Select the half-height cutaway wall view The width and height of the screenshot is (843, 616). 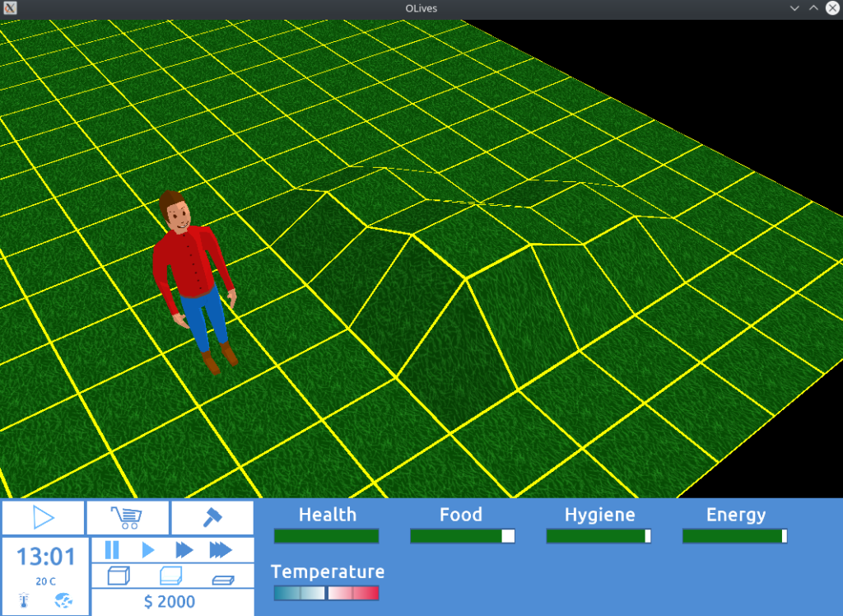click(171, 576)
